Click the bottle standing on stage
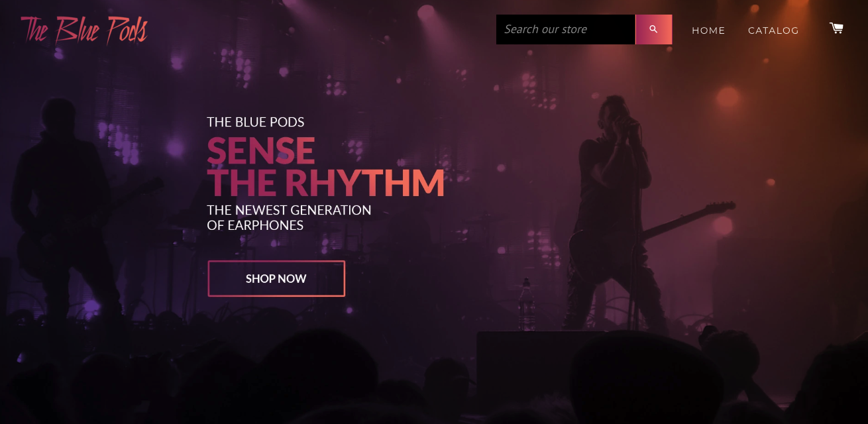The image size is (868, 424). click(526, 305)
